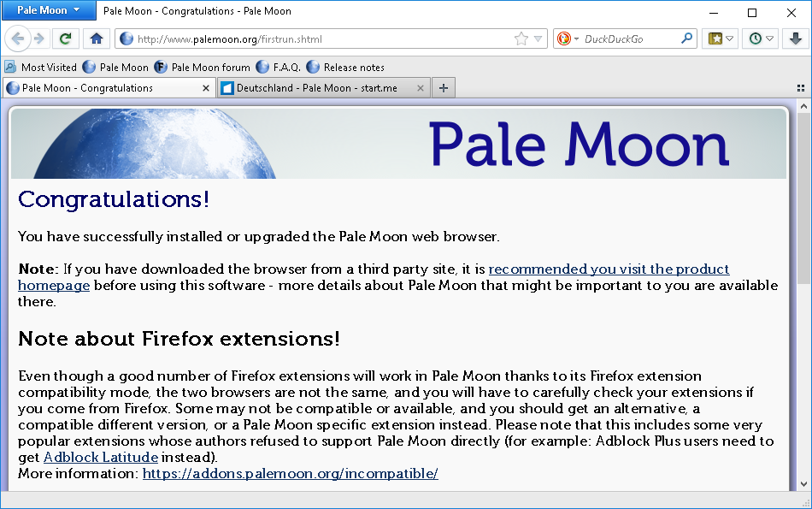Bookmark this page with the star

(521, 38)
